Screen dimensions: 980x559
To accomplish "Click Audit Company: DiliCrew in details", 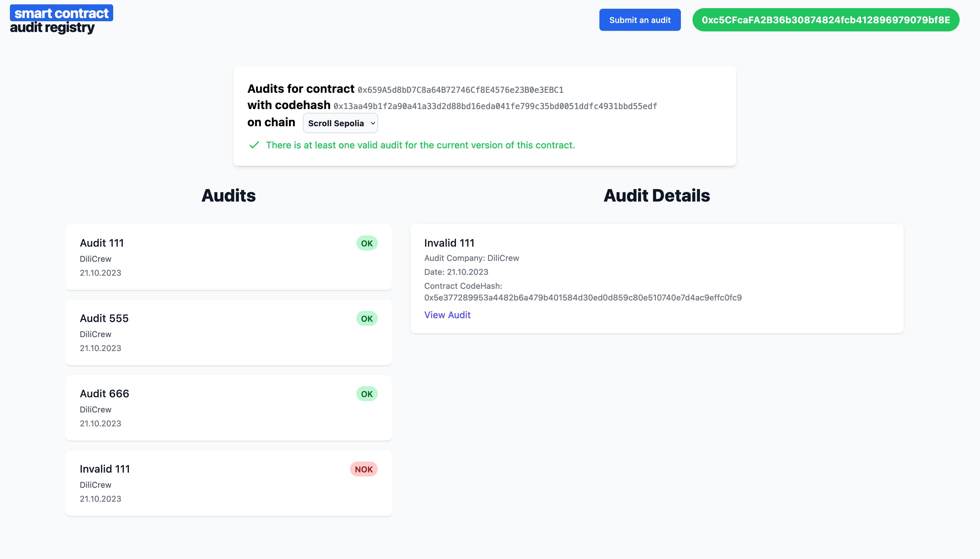I will pos(472,258).
